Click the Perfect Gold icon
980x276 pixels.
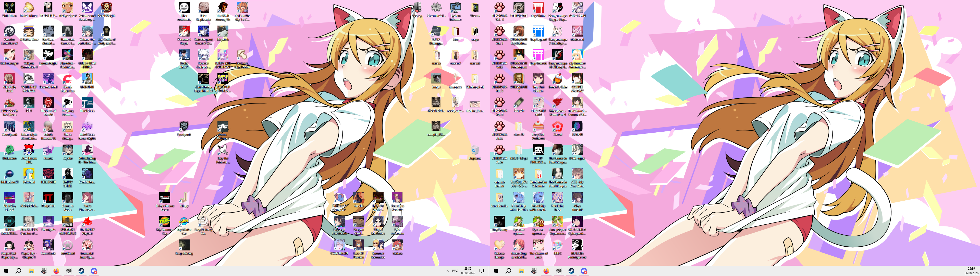click(x=577, y=10)
